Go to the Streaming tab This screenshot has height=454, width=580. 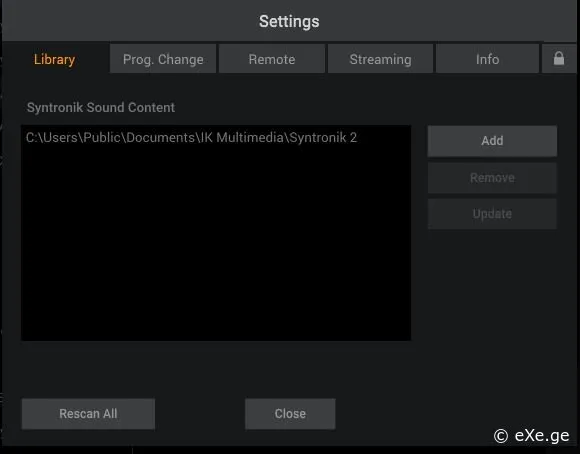click(380, 59)
